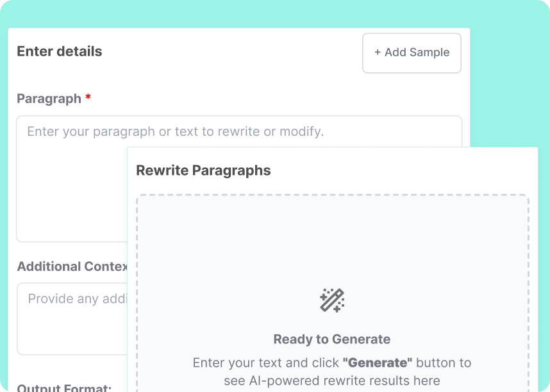550x392 pixels.
Task: Click the plus icon in Add Sample
Action: 378,53
